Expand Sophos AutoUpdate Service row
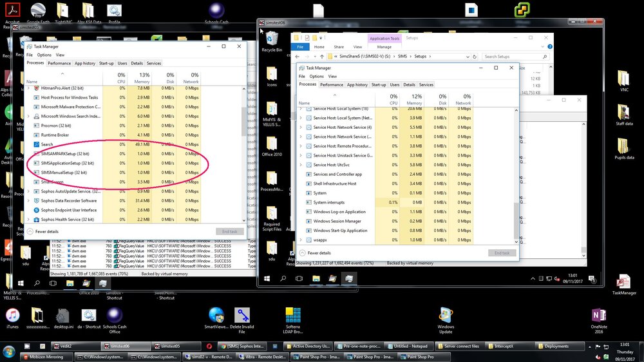 28,191
